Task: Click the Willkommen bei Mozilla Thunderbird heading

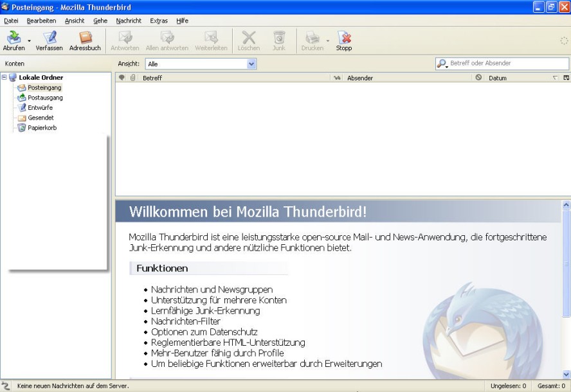Action: pos(248,212)
